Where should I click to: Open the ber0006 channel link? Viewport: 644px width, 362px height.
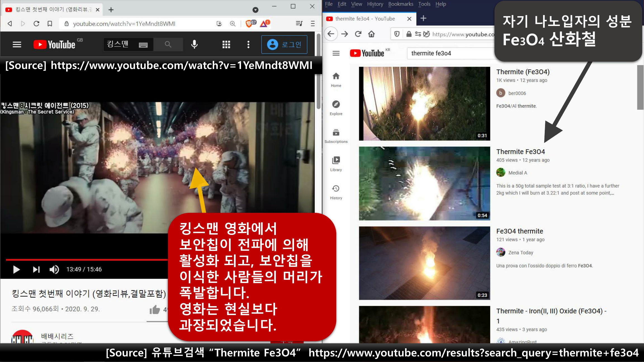pos(517,93)
